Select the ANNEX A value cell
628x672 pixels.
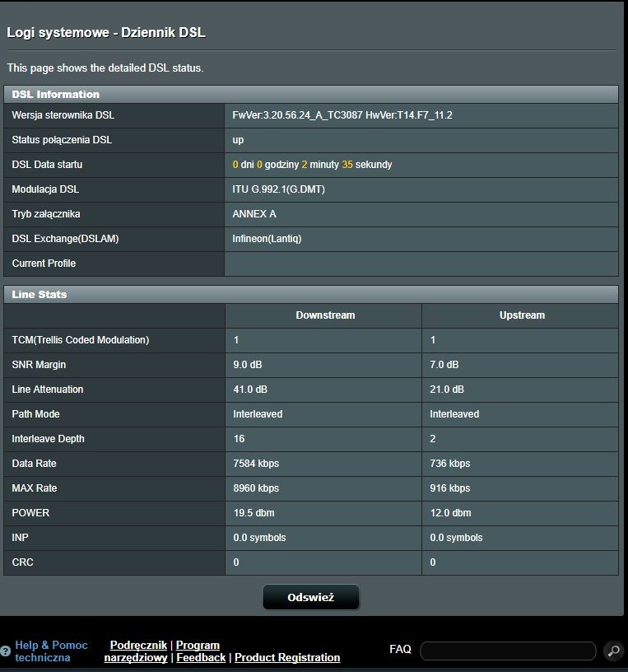tap(254, 214)
